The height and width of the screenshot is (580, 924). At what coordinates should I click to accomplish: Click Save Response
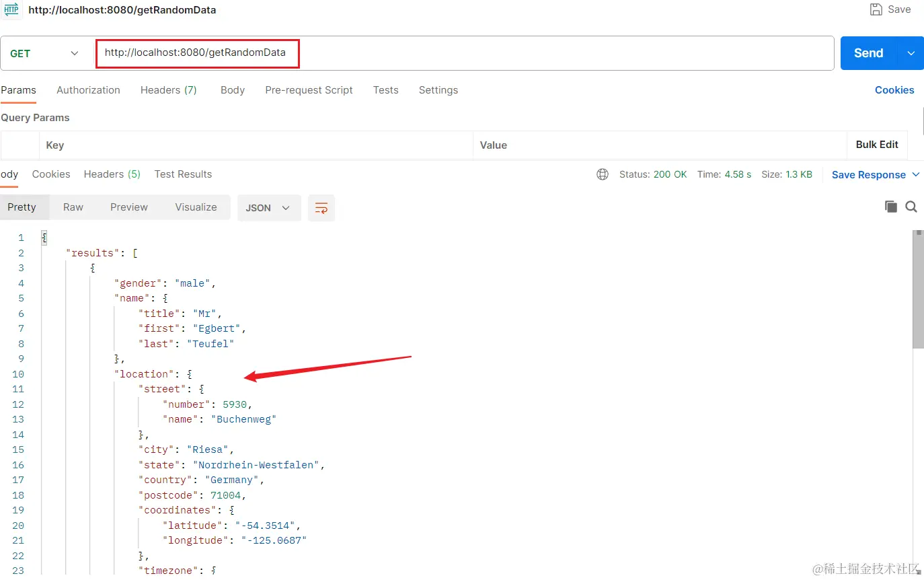tap(868, 175)
